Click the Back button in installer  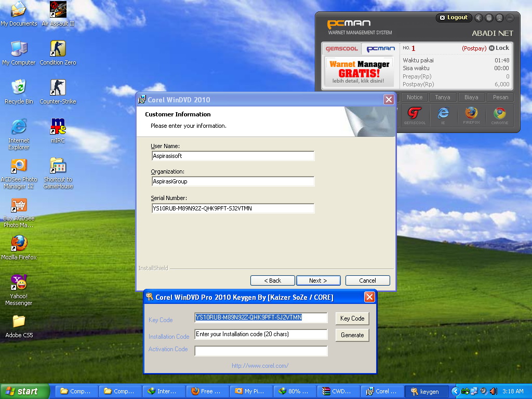pyautogui.click(x=272, y=281)
